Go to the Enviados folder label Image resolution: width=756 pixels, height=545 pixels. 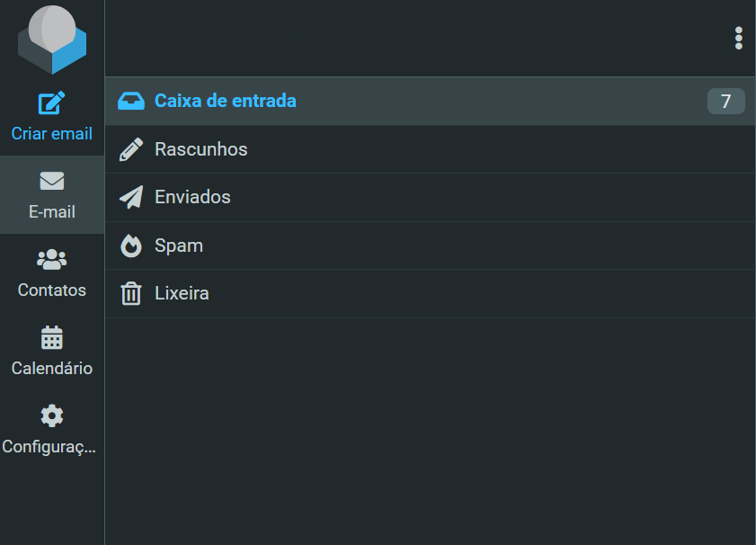192,197
